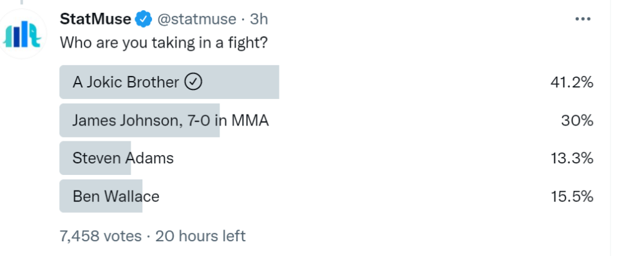The width and height of the screenshot is (644, 256).
Task: Open StatMuse display name link
Action: tap(95, 19)
